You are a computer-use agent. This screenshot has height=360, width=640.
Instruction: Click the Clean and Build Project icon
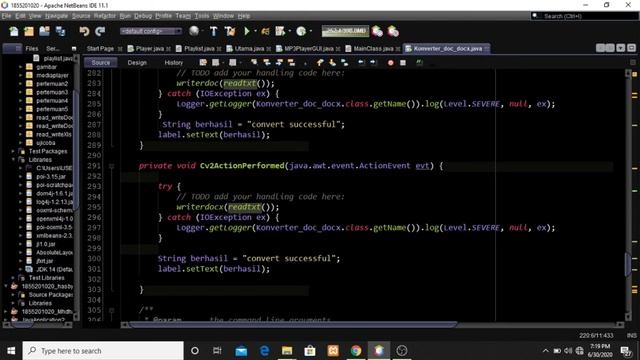pos(229,31)
